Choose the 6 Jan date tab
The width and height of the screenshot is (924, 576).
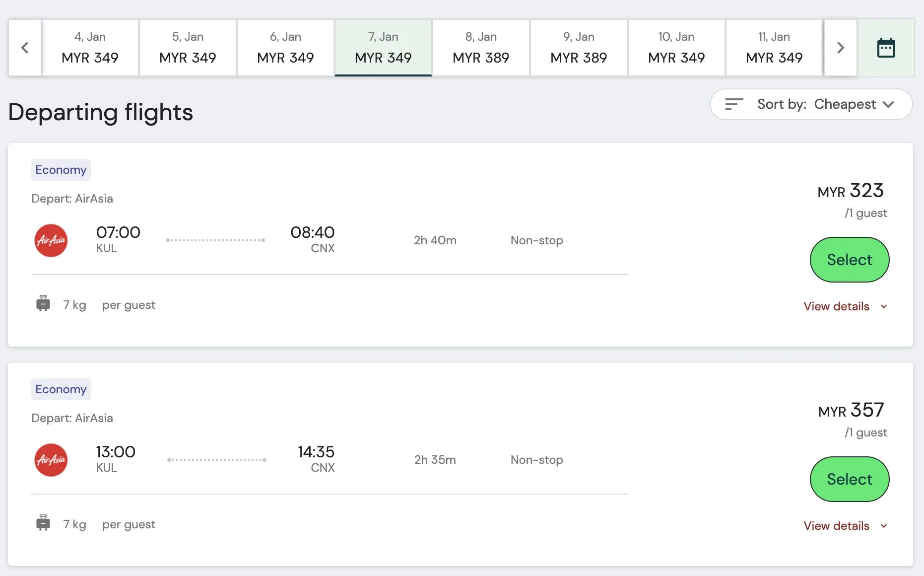(285, 48)
